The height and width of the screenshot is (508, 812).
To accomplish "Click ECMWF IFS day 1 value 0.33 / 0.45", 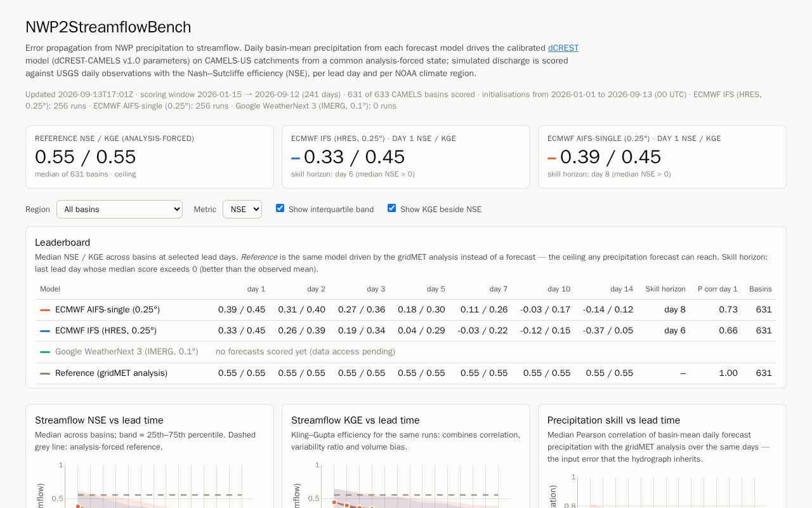I will pyautogui.click(x=242, y=331).
